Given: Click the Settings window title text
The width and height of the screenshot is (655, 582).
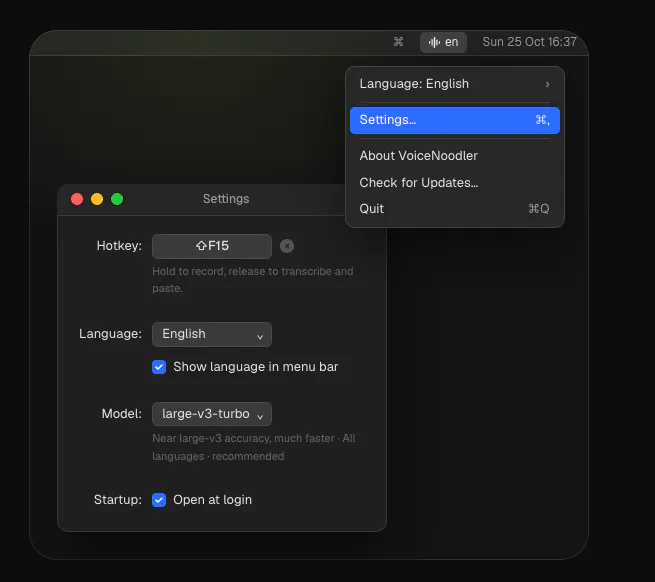Looking at the screenshot, I should (226, 199).
